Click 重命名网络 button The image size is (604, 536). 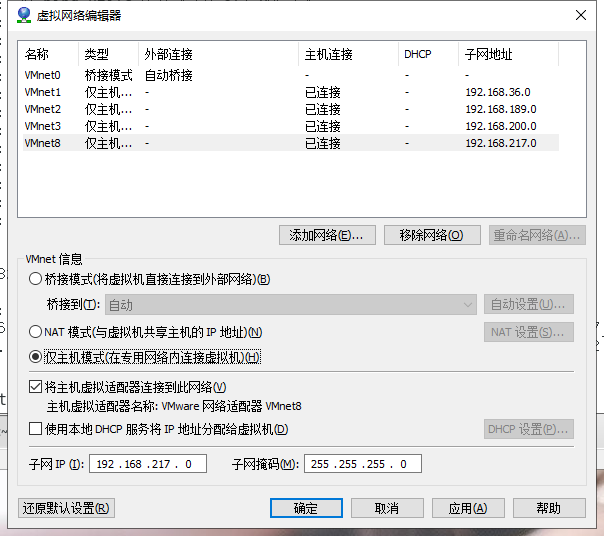pos(537,235)
